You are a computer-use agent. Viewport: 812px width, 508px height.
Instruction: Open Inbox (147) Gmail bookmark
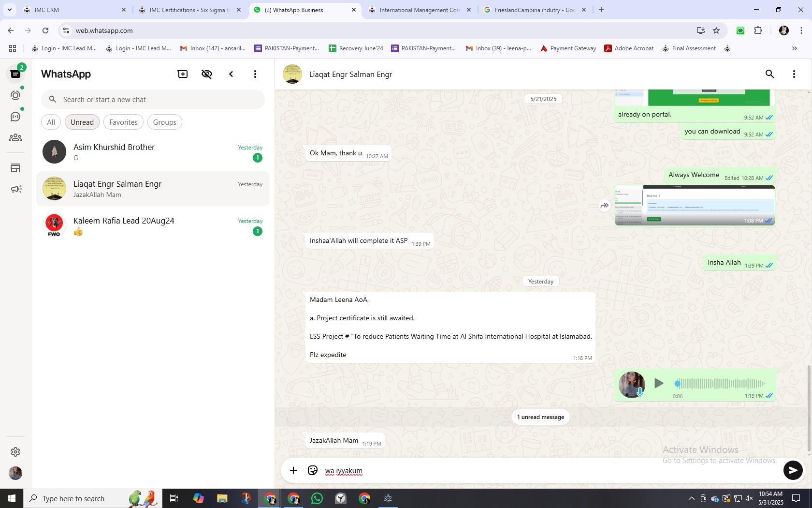[213, 48]
